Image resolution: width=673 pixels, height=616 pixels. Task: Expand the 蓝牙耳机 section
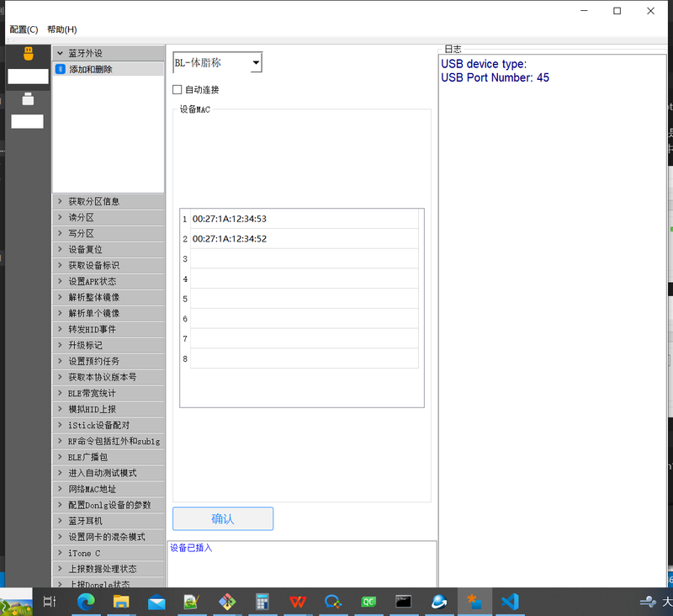point(109,521)
